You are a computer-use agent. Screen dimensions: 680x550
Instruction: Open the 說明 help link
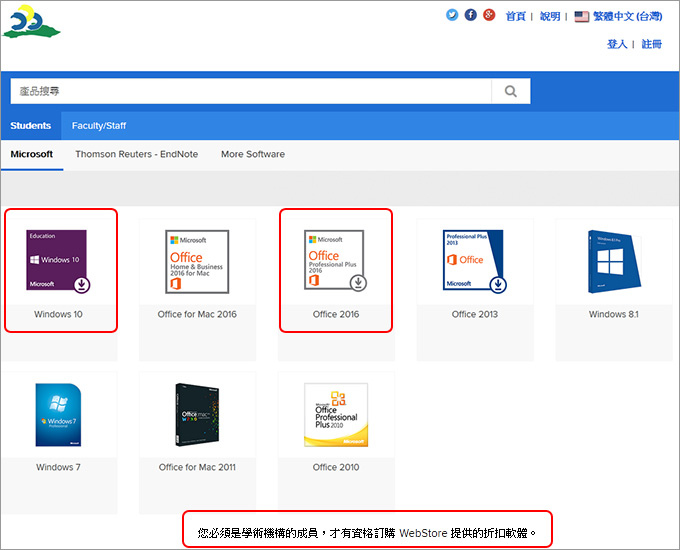coord(550,16)
